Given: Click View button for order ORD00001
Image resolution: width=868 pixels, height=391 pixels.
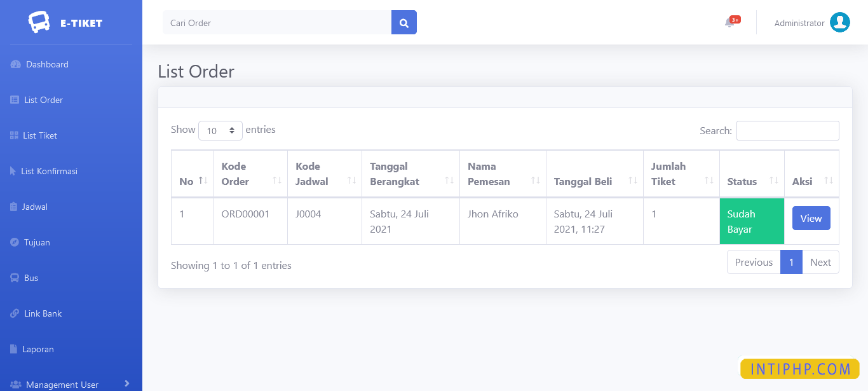Looking at the screenshot, I should tap(811, 218).
